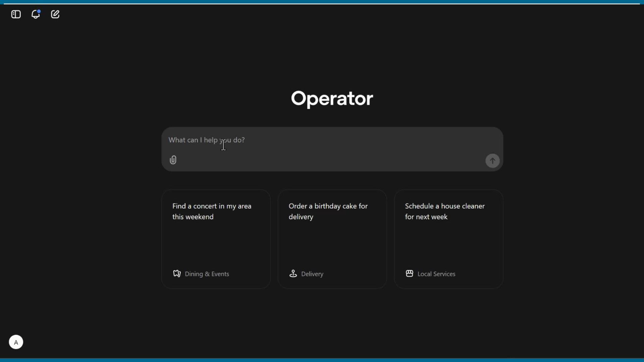Image resolution: width=644 pixels, height=362 pixels.
Task: Choose 'Order a birthday cake for delivery' card
Action: 332,239
